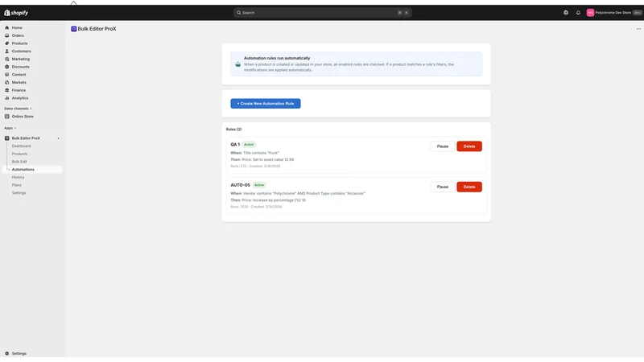
Task: Delete the AUTO-05 rule
Action: coord(469,187)
